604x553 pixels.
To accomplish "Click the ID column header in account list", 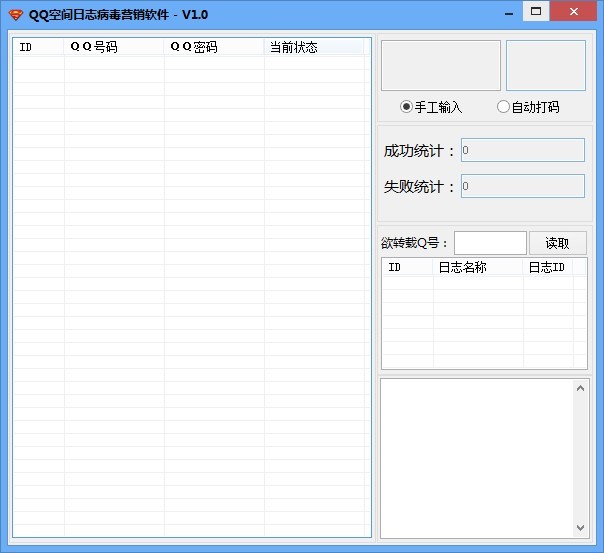I will click(x=39, y=47).
